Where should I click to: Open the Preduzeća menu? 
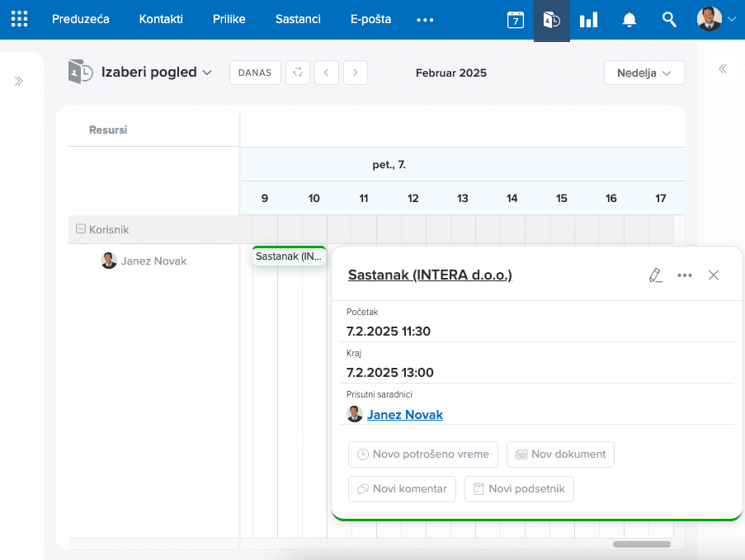(80, 19)
